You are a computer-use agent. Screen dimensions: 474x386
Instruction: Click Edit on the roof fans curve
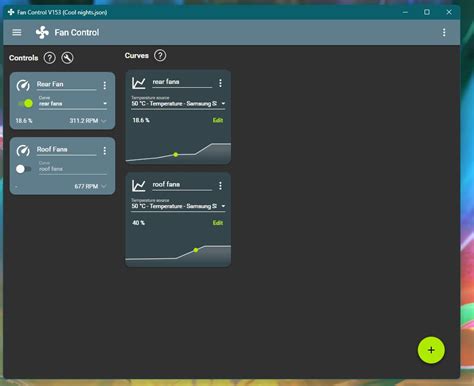(218, 223)
